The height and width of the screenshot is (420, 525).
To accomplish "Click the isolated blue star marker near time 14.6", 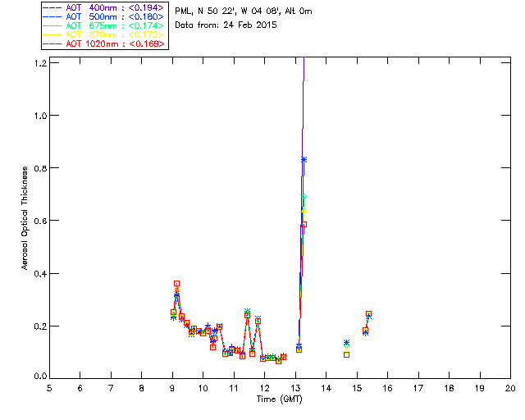I will coord(346,342).
